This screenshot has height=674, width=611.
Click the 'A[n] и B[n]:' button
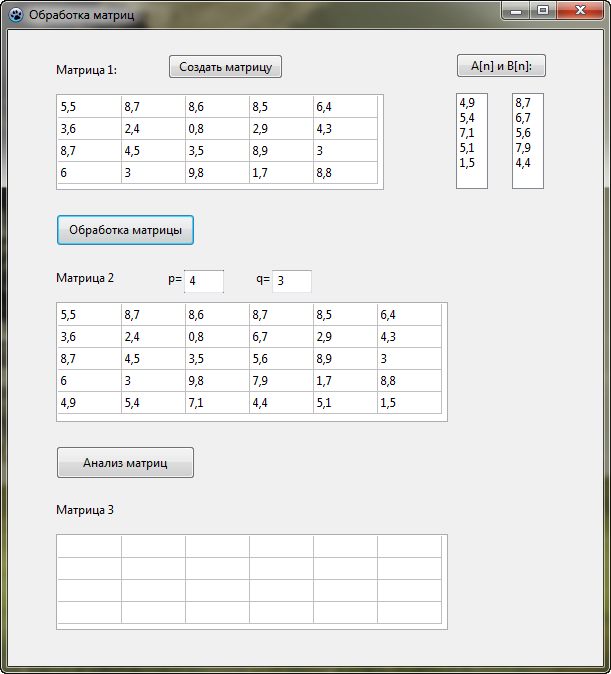pyautogui.click(x=501, y=66)
